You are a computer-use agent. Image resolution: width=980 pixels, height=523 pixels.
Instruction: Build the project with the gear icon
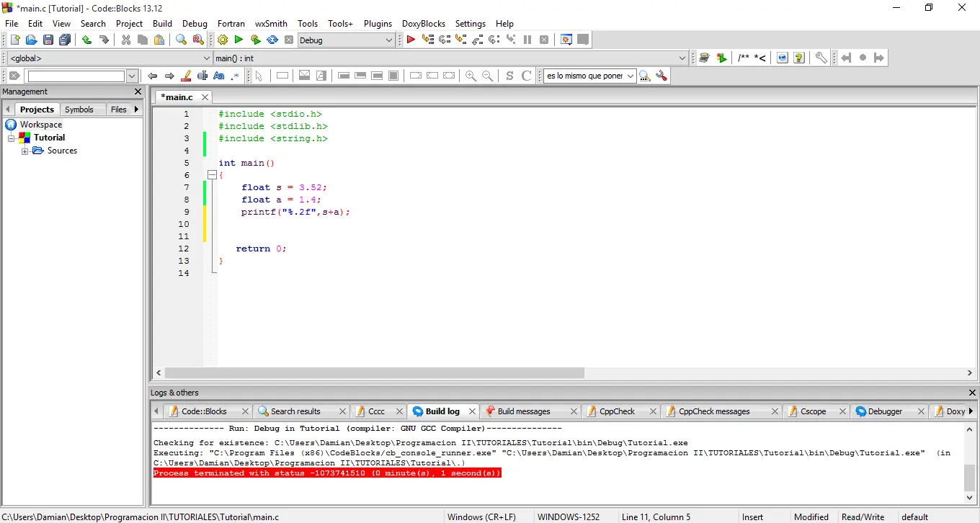coord(223,40)
